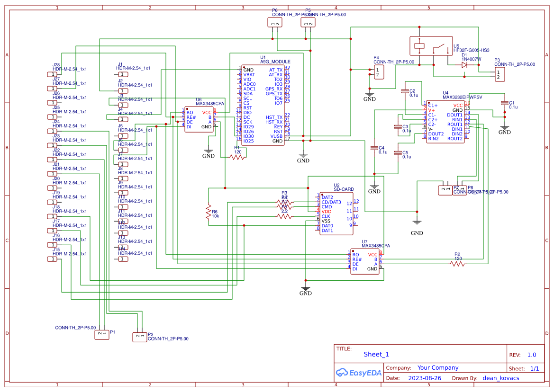Click the Sheet_1 title text
This screenshot has width=554, height=392.
(376, 354)
